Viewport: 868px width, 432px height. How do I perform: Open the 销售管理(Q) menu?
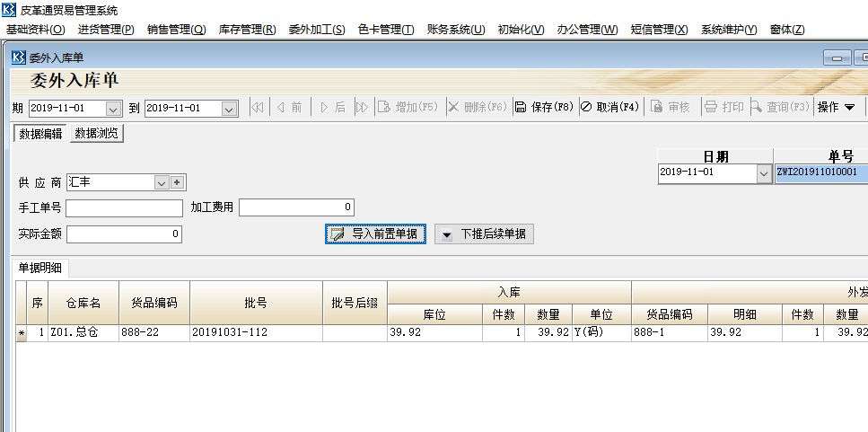[x=177, y=30]
